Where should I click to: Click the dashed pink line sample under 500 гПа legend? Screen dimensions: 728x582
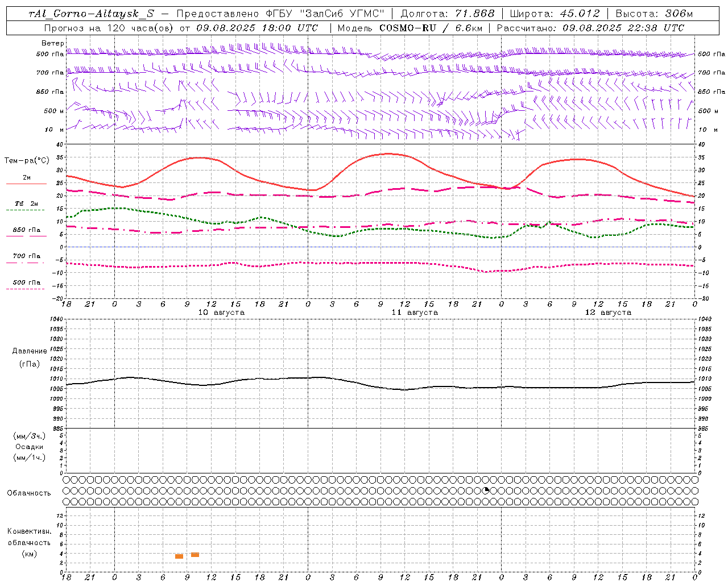[25, 289]
